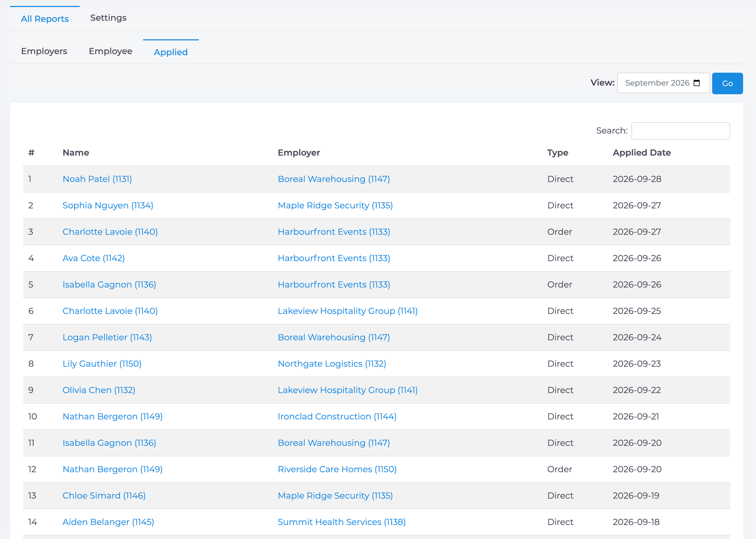Open Lakeview Hospitality Group (1141) in row 6
Screen dimensions: 756x539
(348, 311)
